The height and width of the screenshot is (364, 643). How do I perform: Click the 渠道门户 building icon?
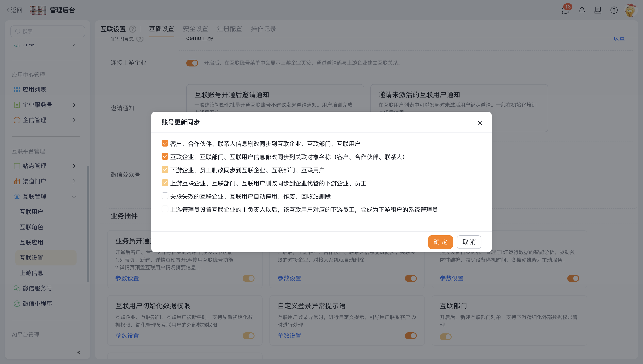point(17,181)
